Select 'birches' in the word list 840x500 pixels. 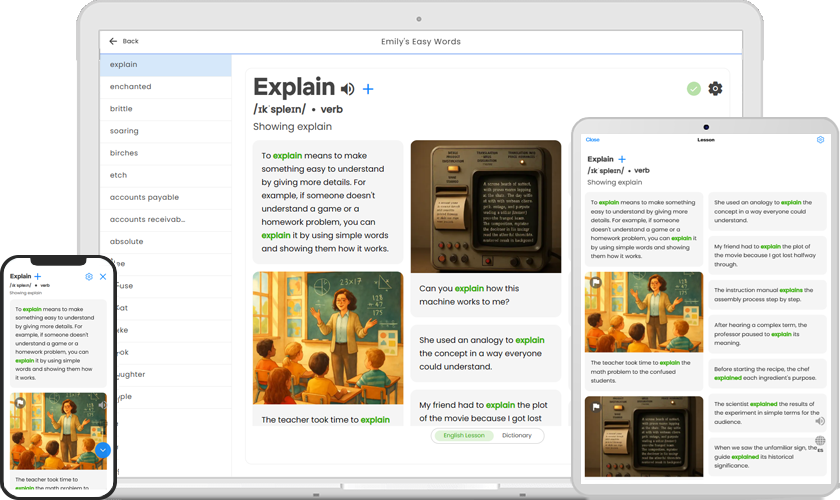pyautogui.click(x=166, y=153)
